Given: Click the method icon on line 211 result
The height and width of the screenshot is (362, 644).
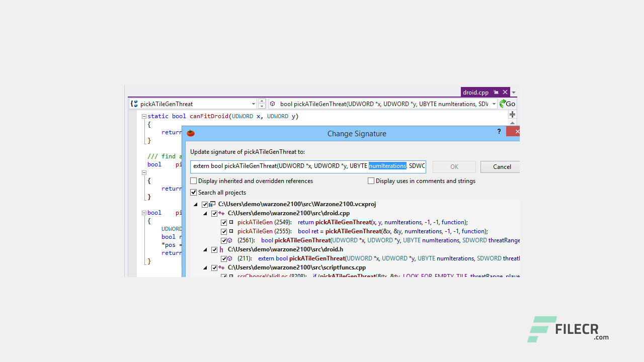Looking at the screenshot, I should coord(230,258).
